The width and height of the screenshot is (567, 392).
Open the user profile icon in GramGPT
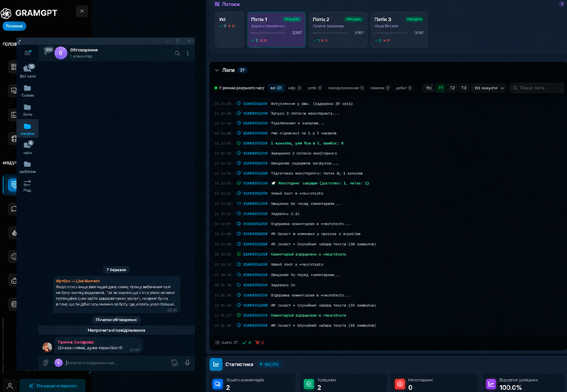pyautogui.click(x=10, y=386)
